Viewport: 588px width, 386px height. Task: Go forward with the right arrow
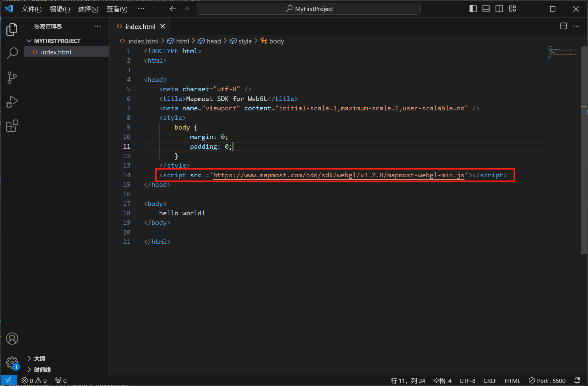[x=186, y=9]
